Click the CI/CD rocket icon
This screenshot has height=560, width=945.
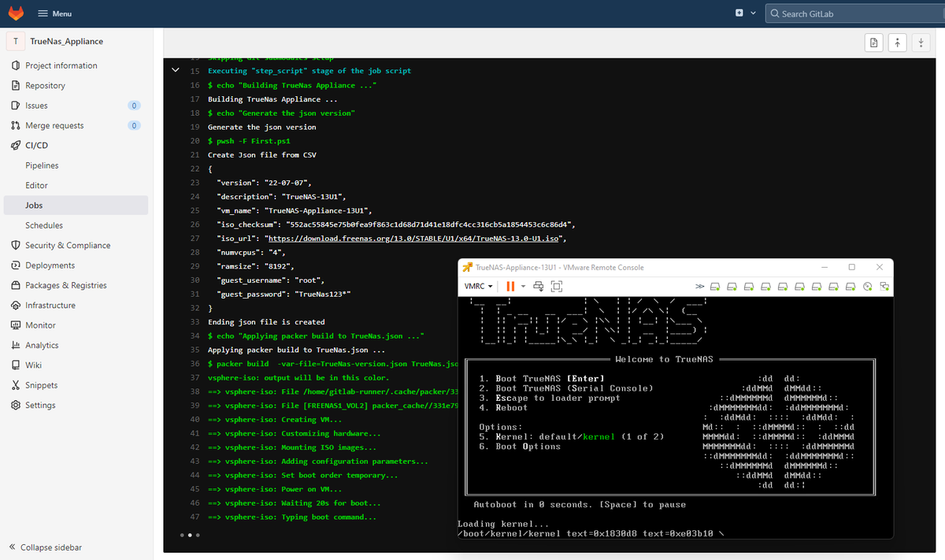point(16,145)
